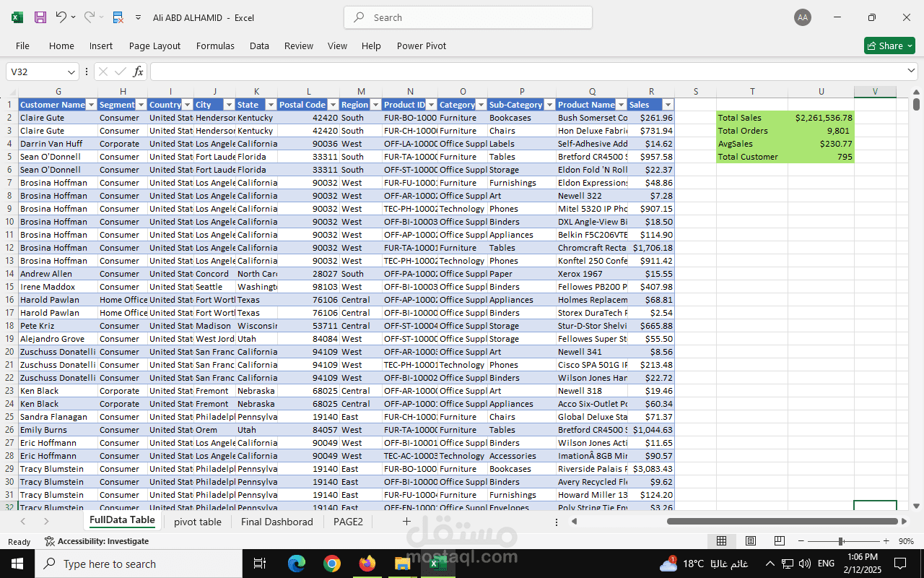Switch to the pivot table sheet

[x=198, y=522]
